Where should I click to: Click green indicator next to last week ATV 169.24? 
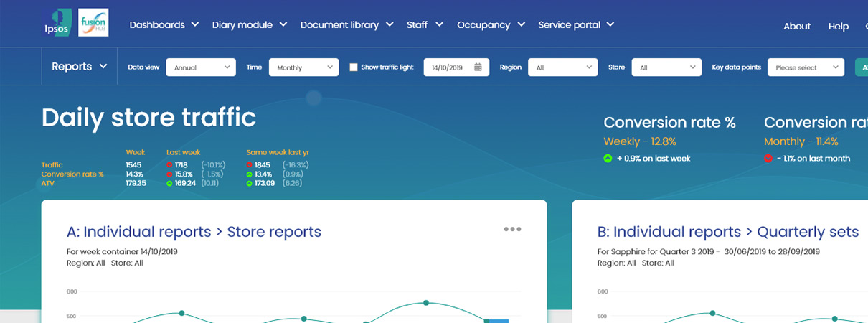point(169,183)
